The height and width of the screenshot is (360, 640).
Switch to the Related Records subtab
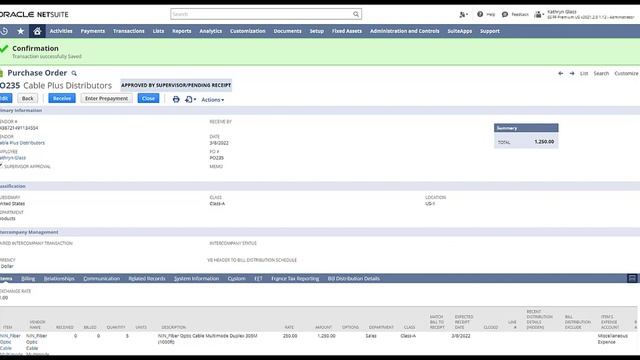pos(147,278)
